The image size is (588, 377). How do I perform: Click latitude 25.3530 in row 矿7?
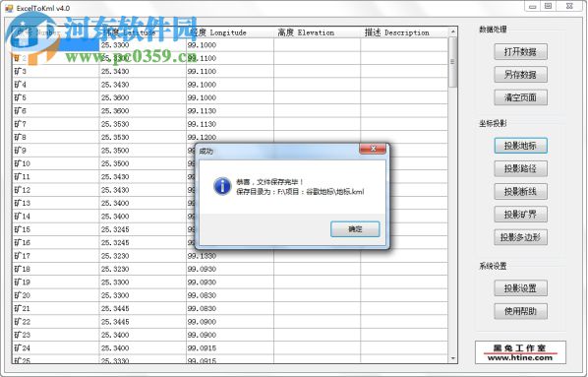point(115,124)
